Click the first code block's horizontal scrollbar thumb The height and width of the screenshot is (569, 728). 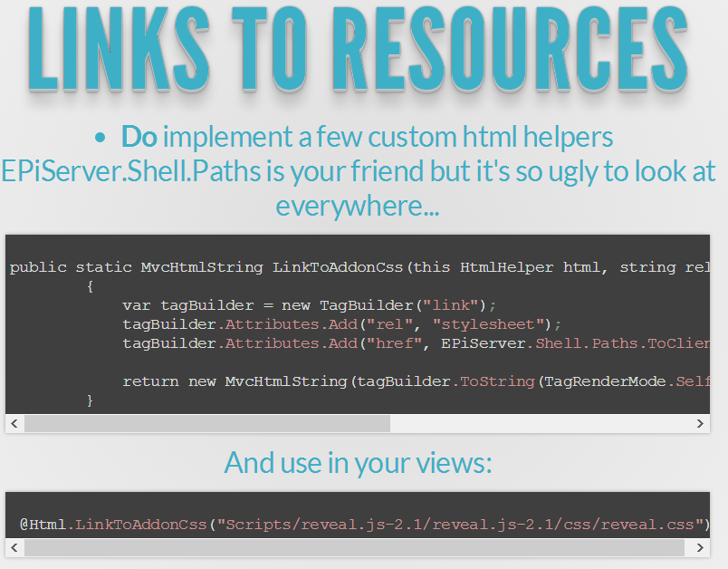click(206, 424)
